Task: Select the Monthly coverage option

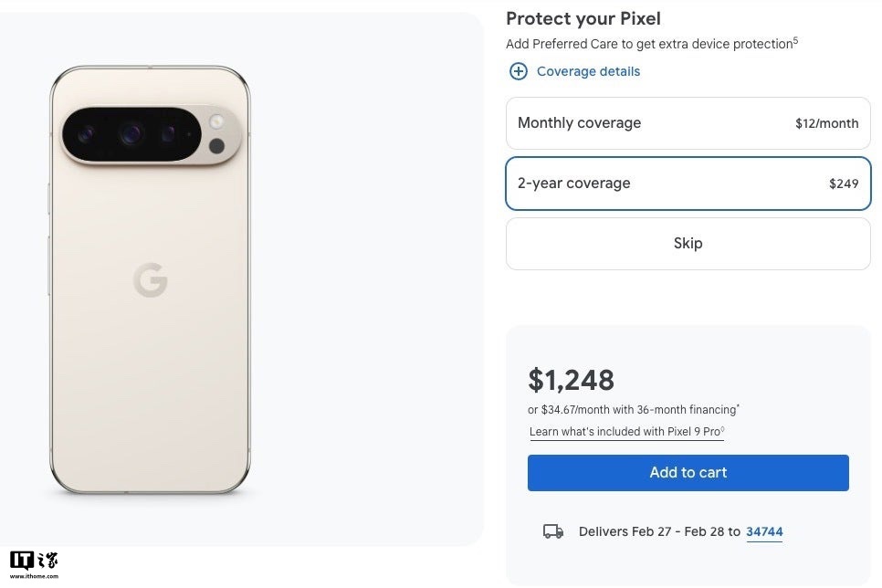Action: (x=688, y=123)
